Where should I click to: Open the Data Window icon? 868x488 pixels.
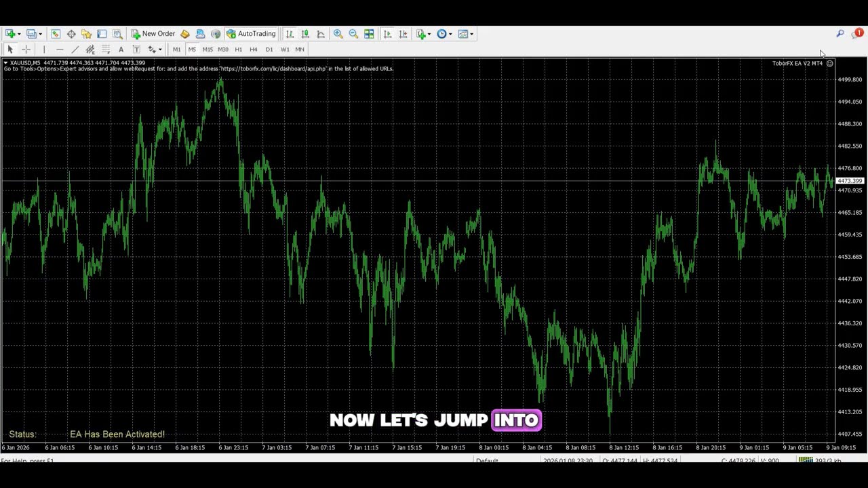pos(71,33)
